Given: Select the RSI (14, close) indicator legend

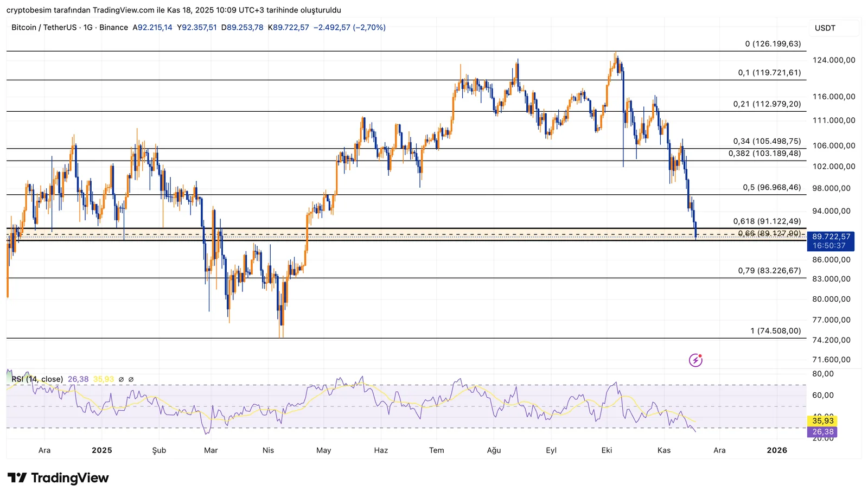Looking at the screenshot, I should tap(37, 379).
